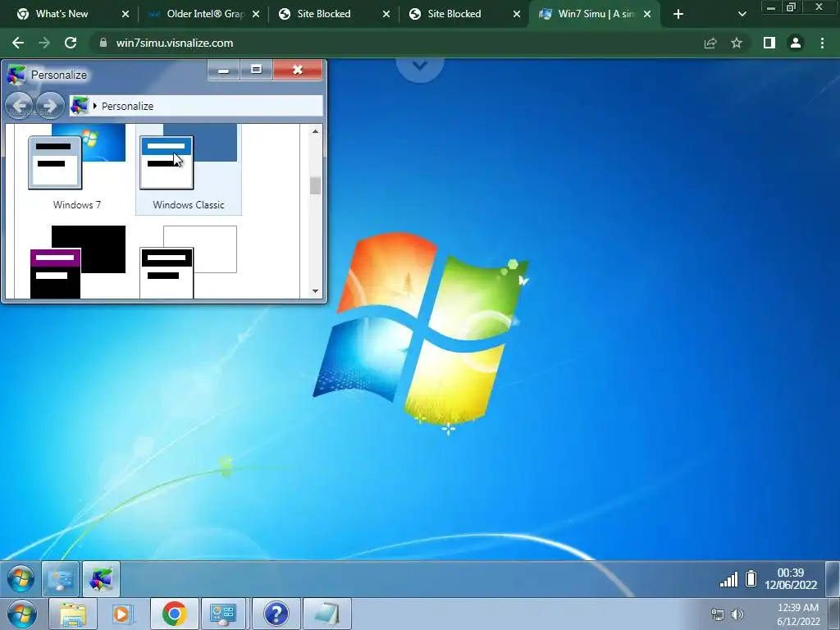Reload the win7simu page
Image resolution: width=840 pixels, height=630 pixels.
(x=71, y=43)
